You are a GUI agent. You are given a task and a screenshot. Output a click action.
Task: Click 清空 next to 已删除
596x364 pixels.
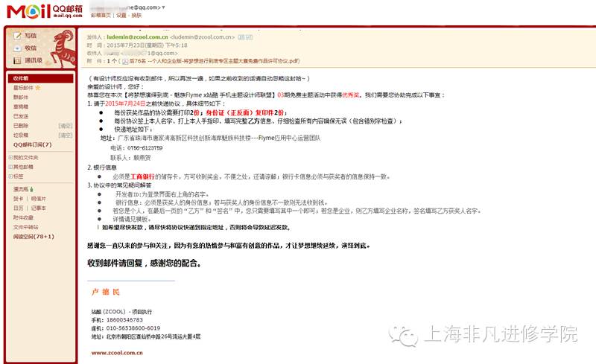point(66,126)
